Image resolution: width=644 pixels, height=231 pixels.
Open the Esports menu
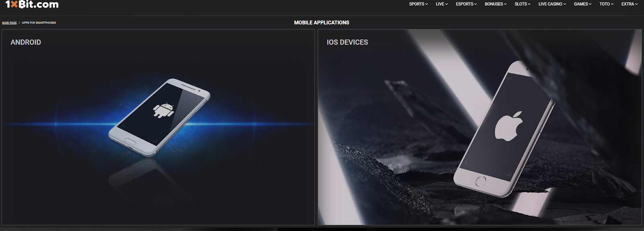coord(466,4)
